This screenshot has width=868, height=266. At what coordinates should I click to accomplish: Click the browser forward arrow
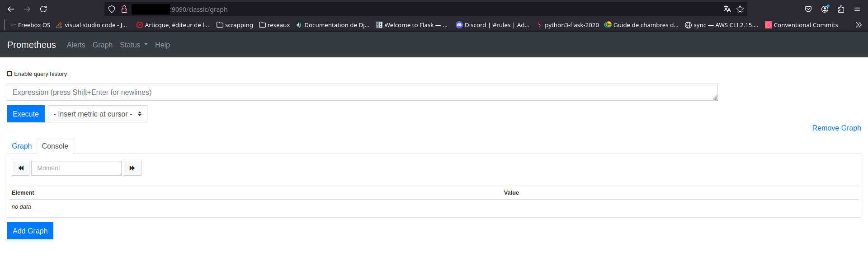pyautogui.click(x=27, y=9)
